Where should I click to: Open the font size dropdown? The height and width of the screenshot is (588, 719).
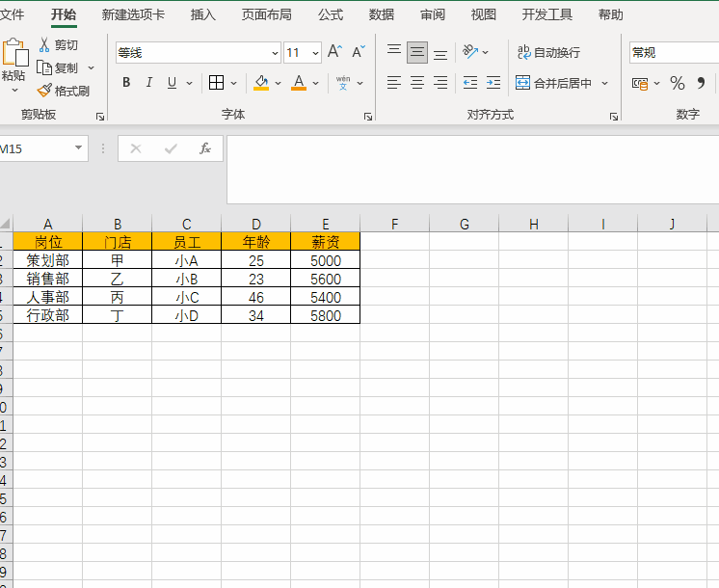315,53
